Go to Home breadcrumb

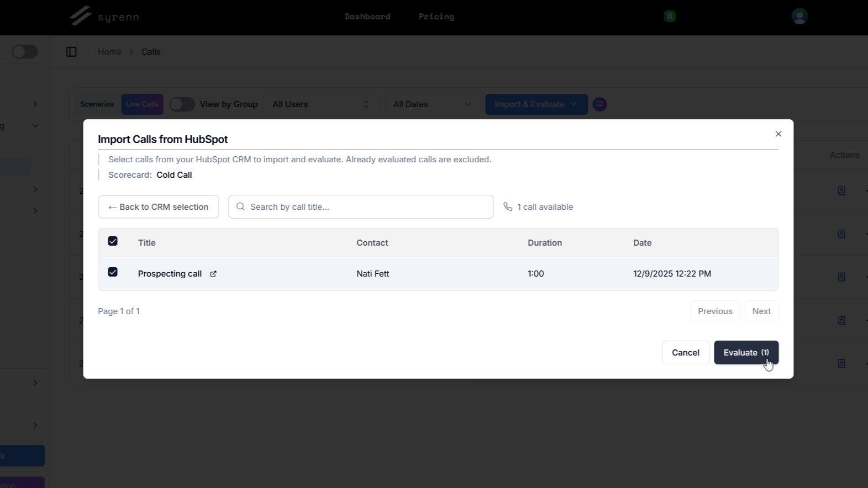pos(109,51)
